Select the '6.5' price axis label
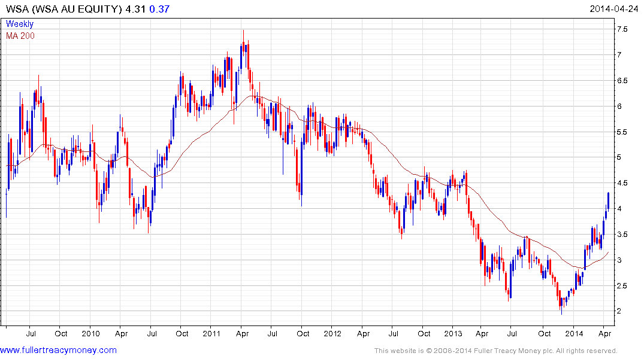644x359 pixels. [x=622, y=80]
